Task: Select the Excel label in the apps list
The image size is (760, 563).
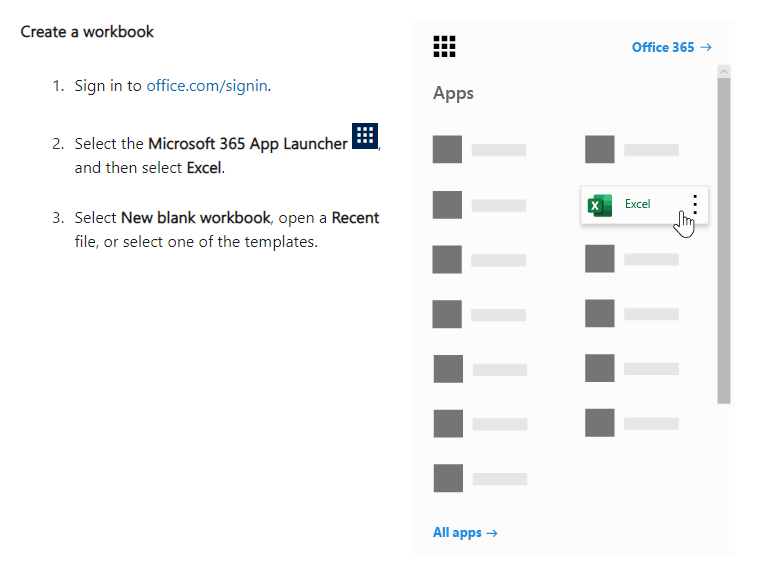Action: [637, 204]
